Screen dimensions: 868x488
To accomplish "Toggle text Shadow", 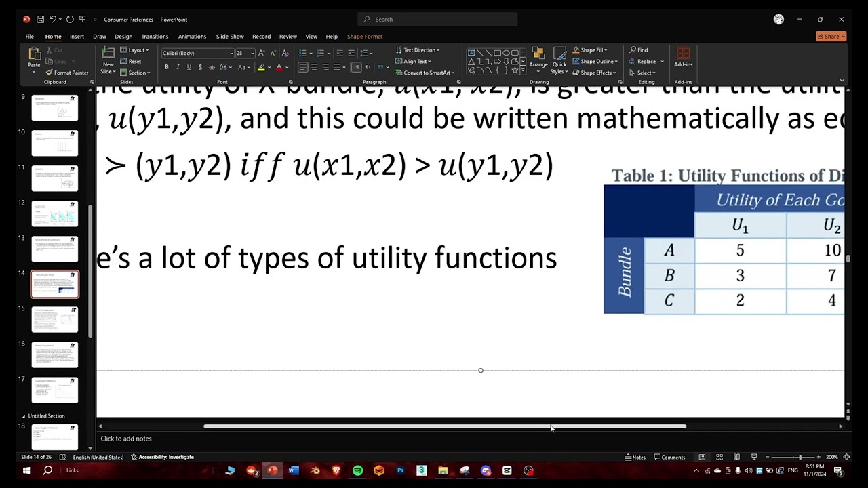I will [x=200, y=67].
